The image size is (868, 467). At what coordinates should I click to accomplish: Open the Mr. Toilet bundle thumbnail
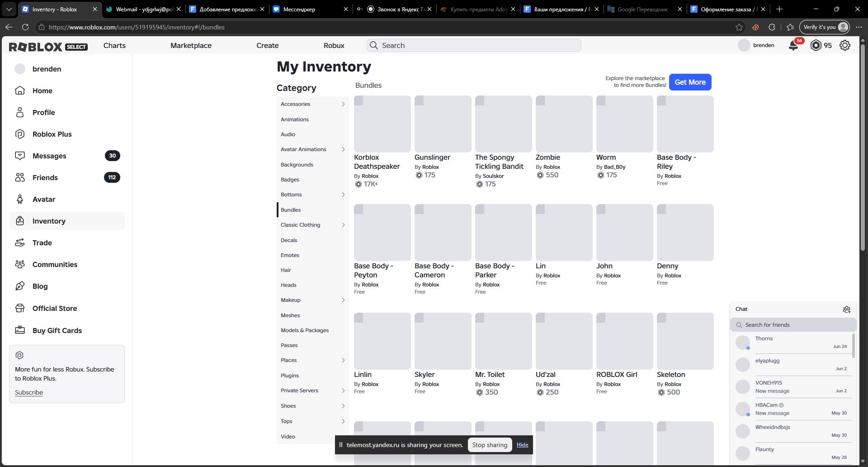click(x=503, y=341)
